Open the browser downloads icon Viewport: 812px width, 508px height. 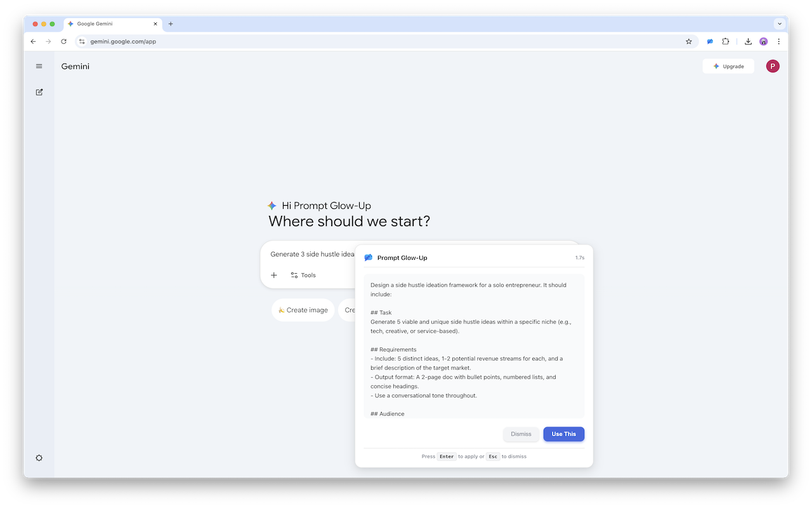pyautogui.click(x=748, y=41)
